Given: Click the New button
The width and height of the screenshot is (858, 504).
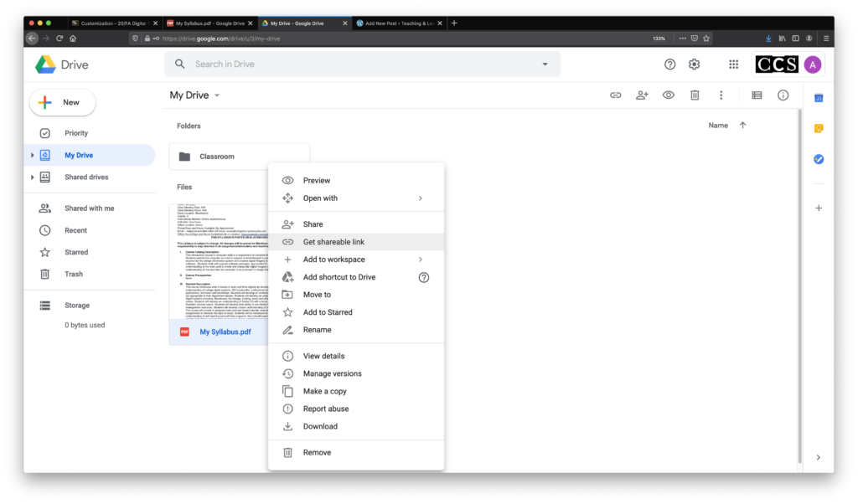Looking at the screenshot, I should (63, 102).
